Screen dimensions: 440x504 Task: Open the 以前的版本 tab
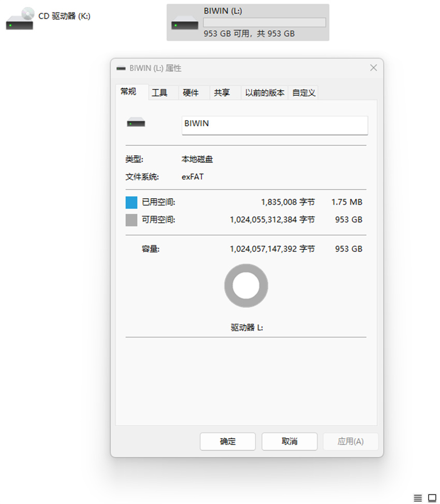point(264,92)
